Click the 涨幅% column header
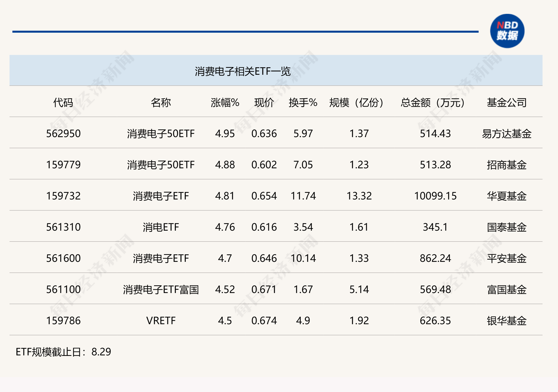558x392 pixels. (x=225, y=102)
